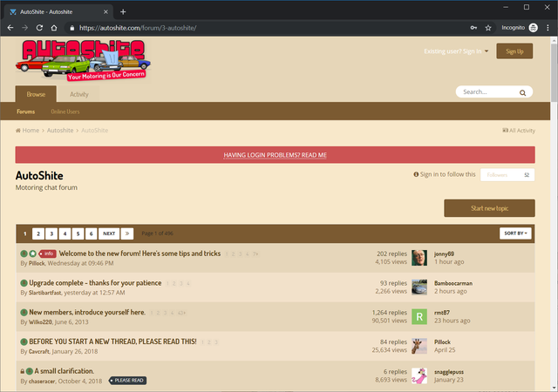The image size is (558, 392).
Task: Open the Welcome to the new forum topic
Action: [x=139, y=253]
